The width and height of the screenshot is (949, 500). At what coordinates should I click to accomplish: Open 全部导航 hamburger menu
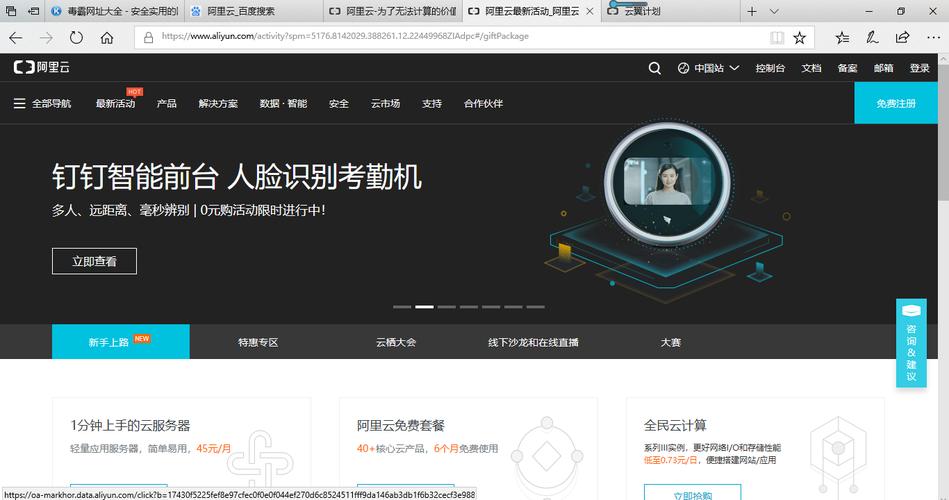pos(42,104)
